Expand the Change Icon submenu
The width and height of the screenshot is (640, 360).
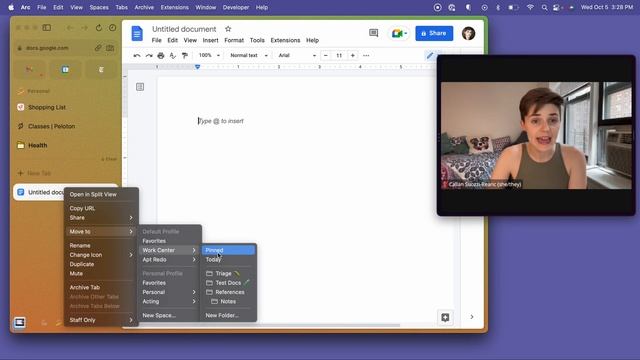pyautogui.click(x=101, y=255)
